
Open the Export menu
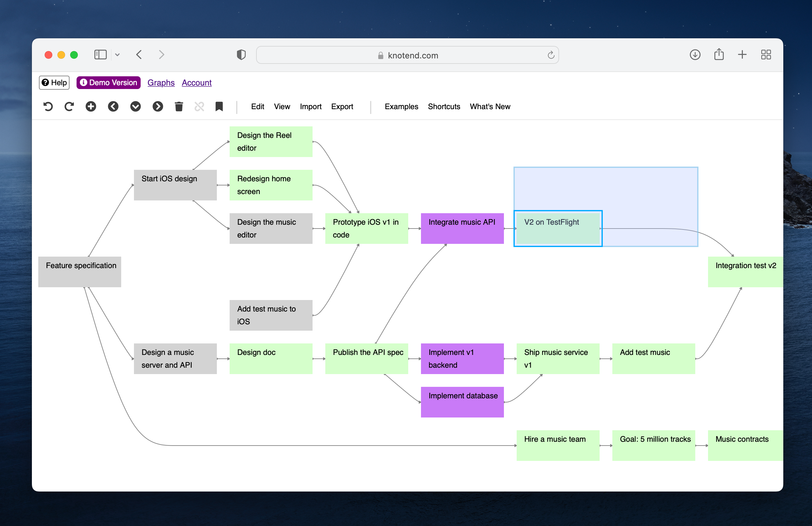point(342,107)
